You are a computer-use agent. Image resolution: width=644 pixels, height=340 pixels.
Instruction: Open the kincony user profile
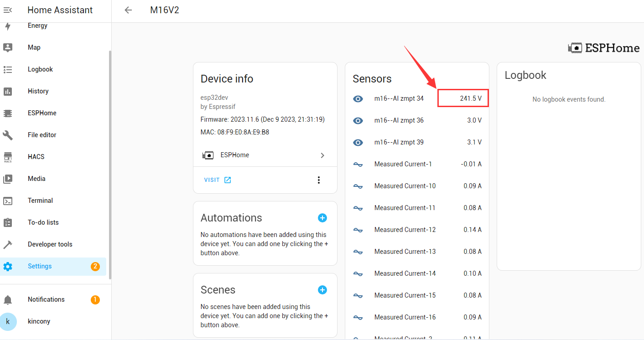point(39,321)
